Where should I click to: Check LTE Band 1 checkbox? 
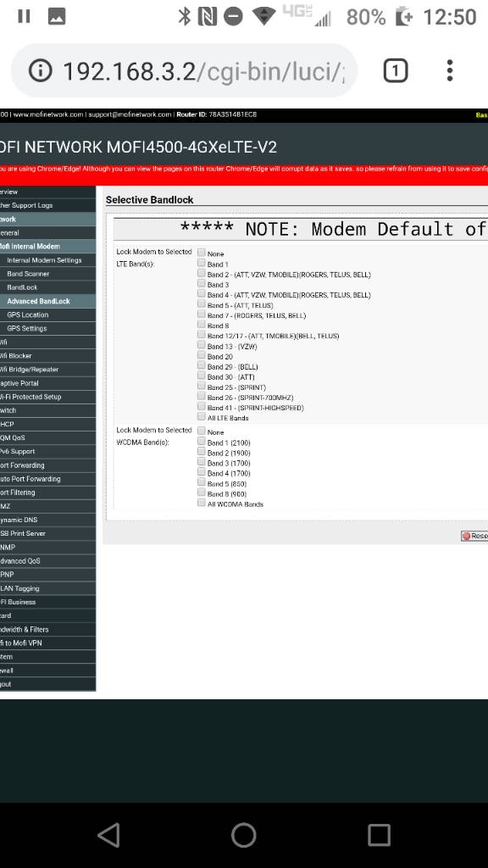(202, 263)
